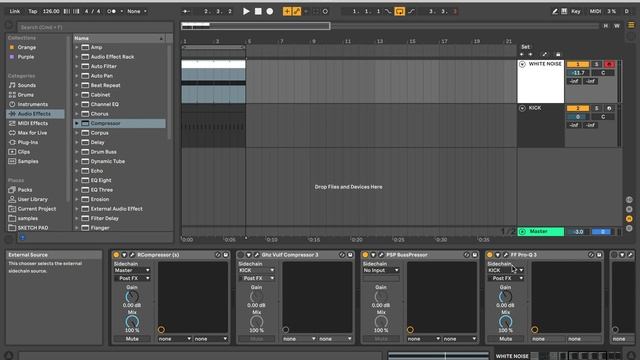Open Glue Vulf Compressor sidechain KICK dropdown
640x360 pixels.
pyautogui.click(x=256, y=270)
